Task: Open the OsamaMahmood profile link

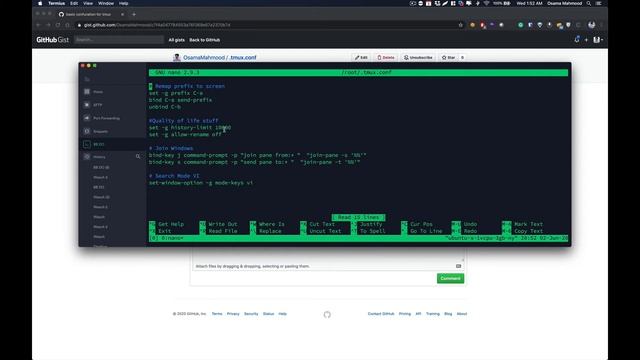Action: pyautogui.click(x=204, y=58)
